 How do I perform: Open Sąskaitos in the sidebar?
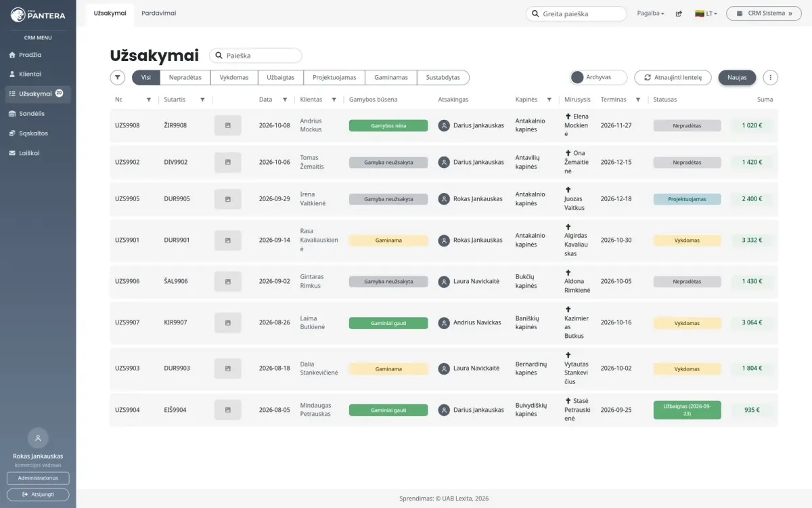(x=38, y=133)
